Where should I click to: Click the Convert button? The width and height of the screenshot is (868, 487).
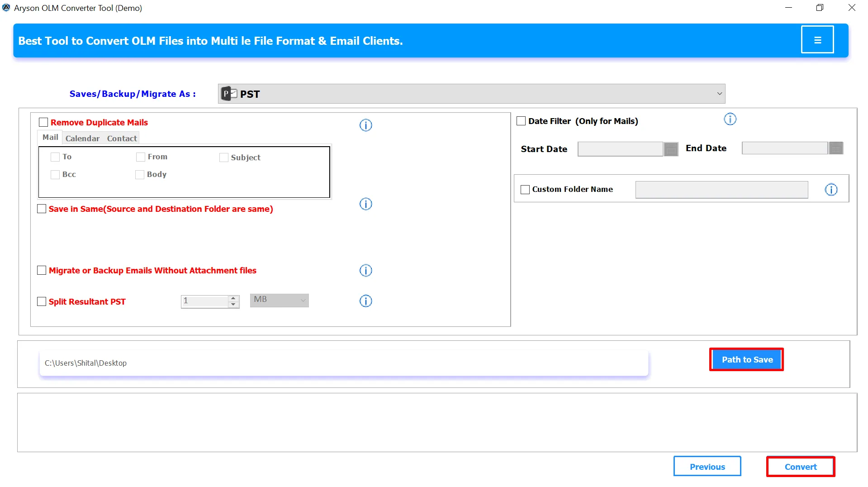800,467
